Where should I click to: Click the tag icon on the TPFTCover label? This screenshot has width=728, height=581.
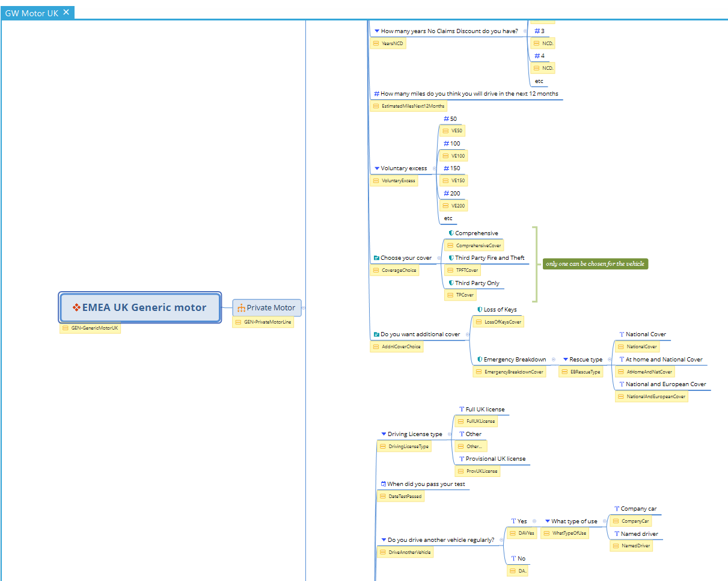point(450,271)
